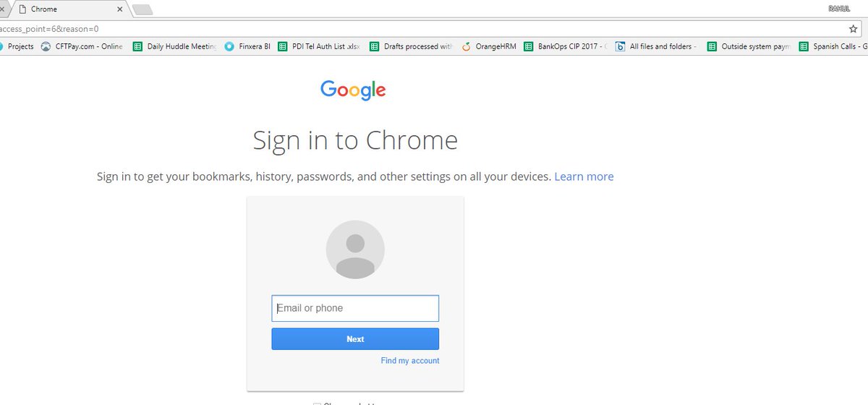
Task: Focus the Email or phone field
Action: 355,308
